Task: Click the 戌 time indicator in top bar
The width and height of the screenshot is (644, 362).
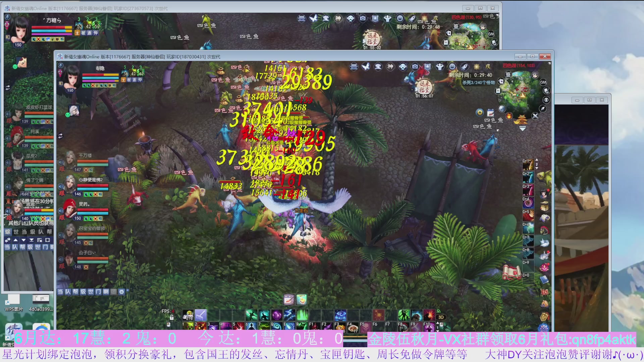Action: tap(488, 66)
